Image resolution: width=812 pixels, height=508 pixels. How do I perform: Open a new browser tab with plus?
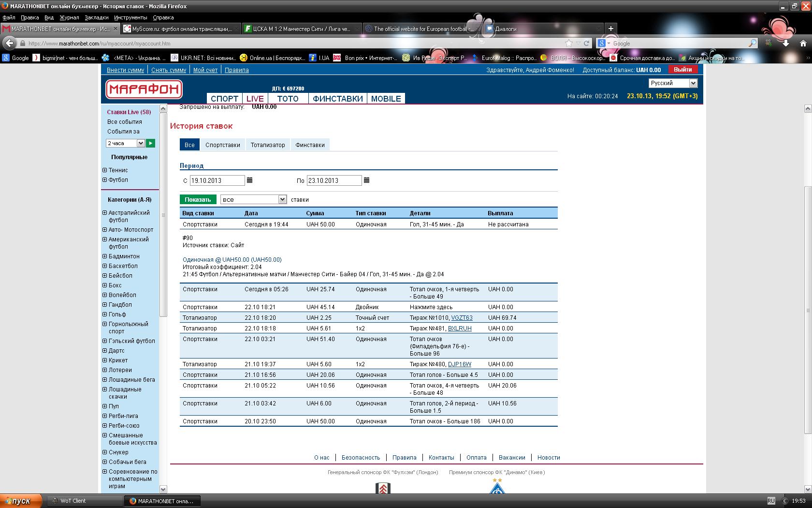coord(610,29)
